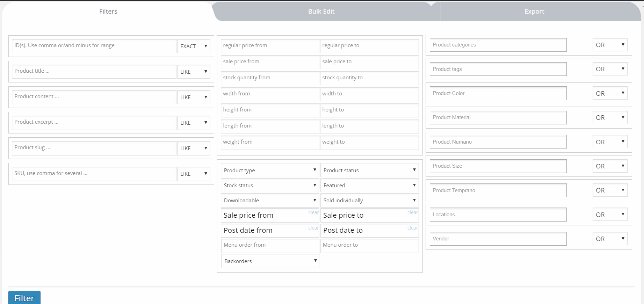Image resolution: width=644 pixels, height=304 pixels.
Task: Clear the Post date to field
Action: pyautogui.click(x=412, y=228)
